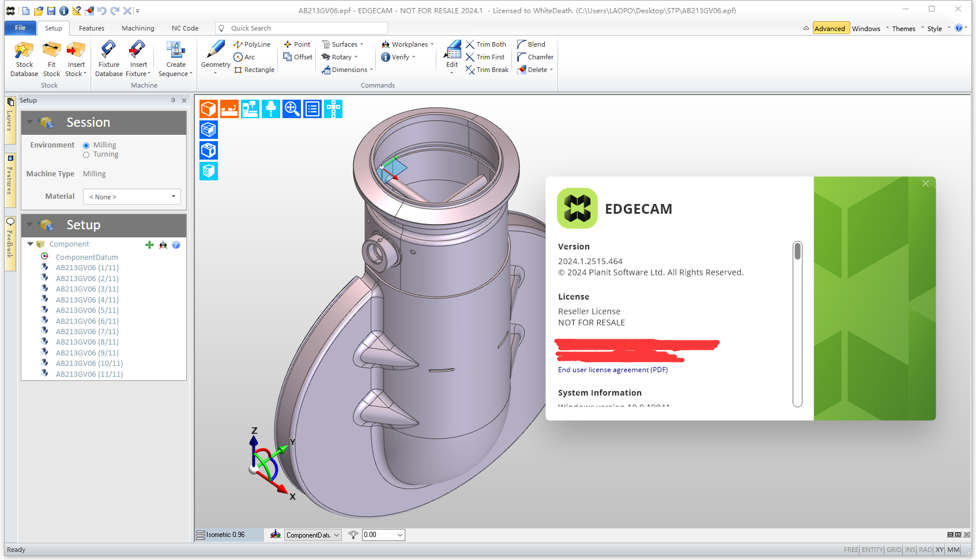This screenshot has height=560, width=976.
Task: Select AB213GV06 (5/11) tree item
Action: pyautogui.click(x=87, y=311)
